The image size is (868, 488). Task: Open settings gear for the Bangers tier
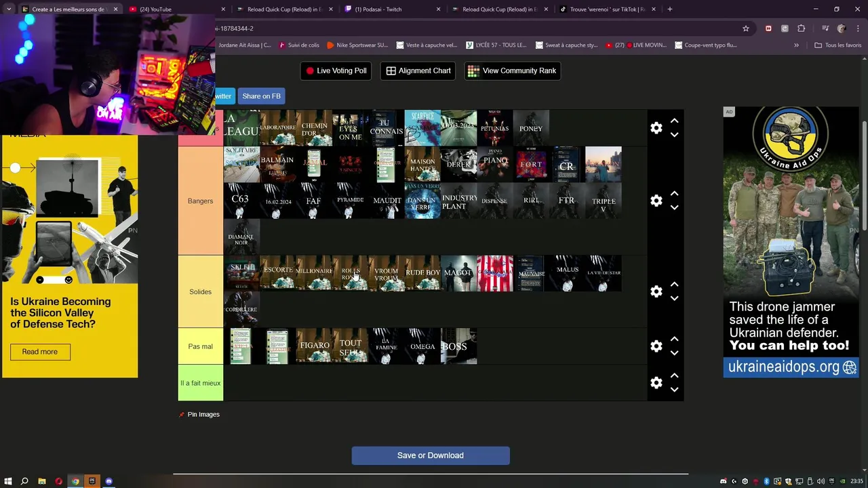click(656, 201)
